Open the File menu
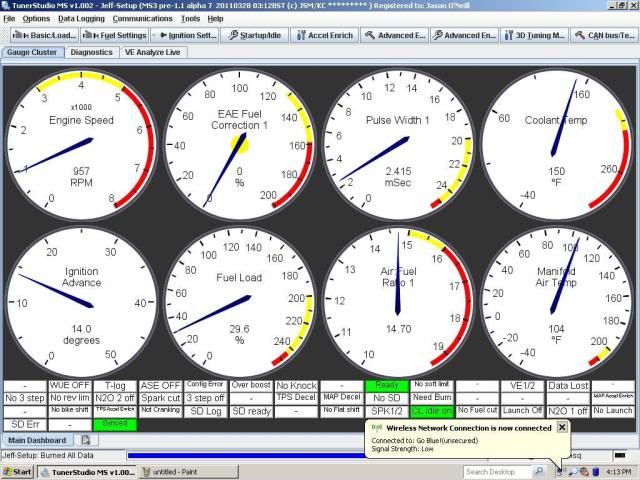 [x=9, y=19]
